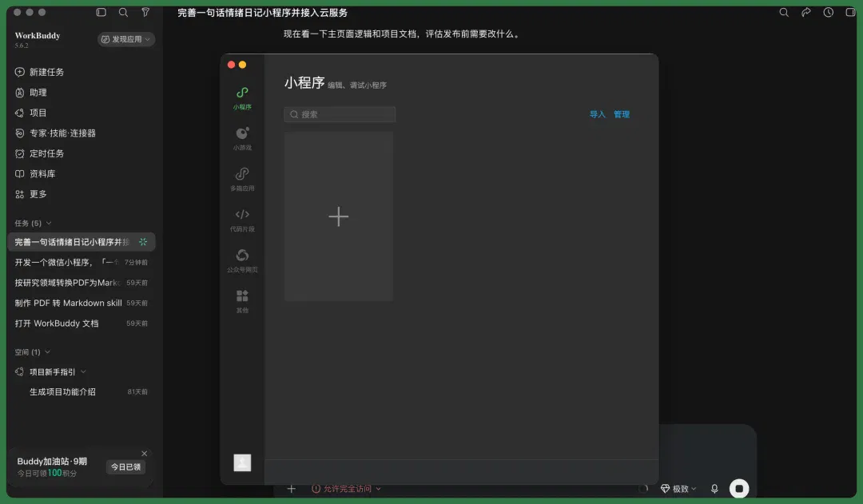The image size is (863, 504).
Task: Click the 定时任务 clock icon
Action: tap(20, 153)
